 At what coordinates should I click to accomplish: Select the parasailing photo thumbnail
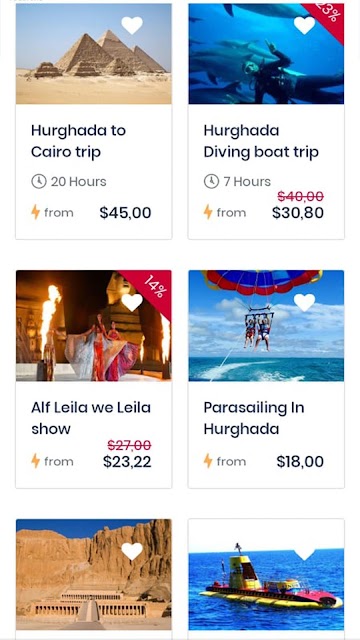pos(266,326)
